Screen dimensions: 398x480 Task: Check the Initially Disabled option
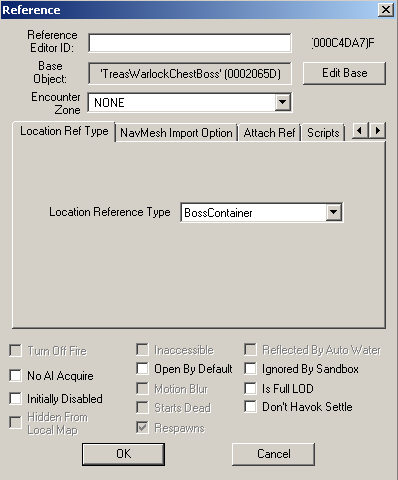click(15, 398)
